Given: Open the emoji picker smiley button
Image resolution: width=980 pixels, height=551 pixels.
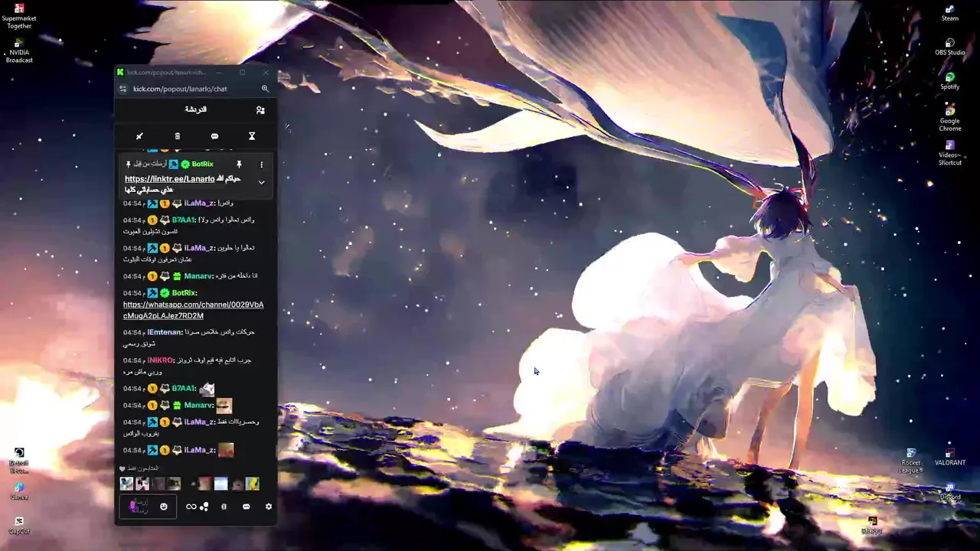Looking at the screenshot, I should tap(163, 507).
